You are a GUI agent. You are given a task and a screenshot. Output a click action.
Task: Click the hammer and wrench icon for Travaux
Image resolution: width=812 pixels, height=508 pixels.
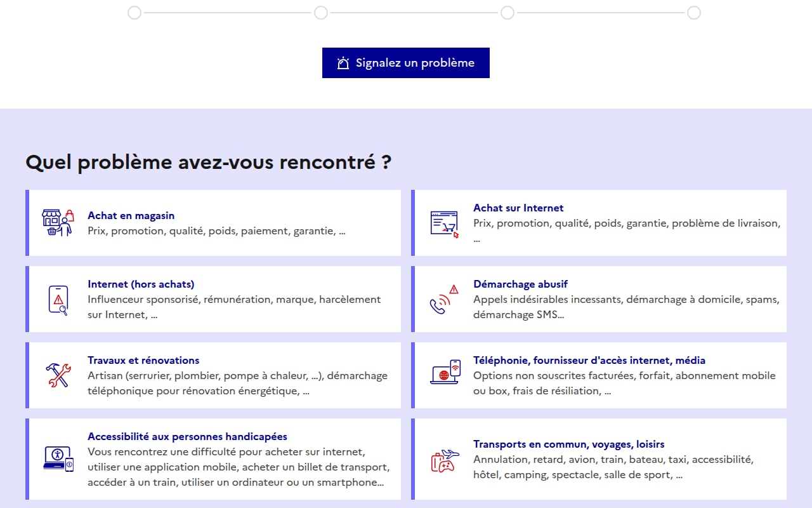[58, 375]
